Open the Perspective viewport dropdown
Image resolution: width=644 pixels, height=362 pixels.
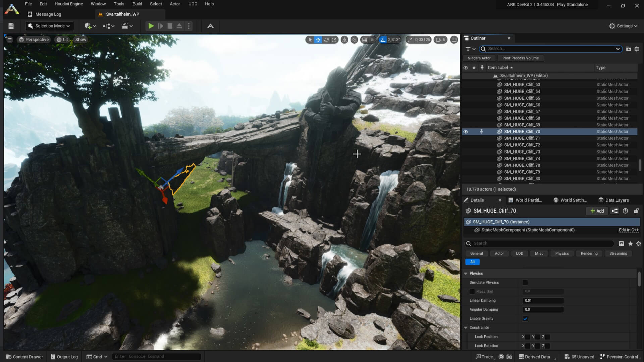click(x=34, y=39)
